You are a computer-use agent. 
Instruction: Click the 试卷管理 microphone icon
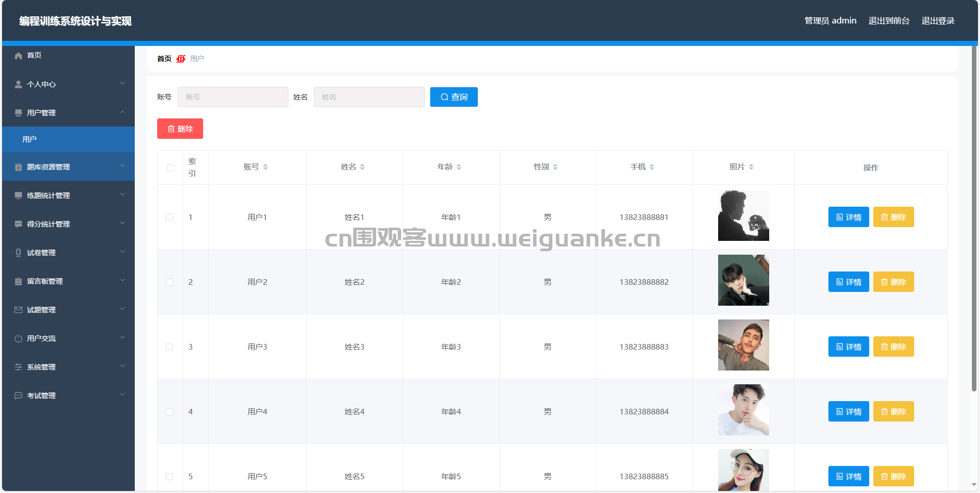(x=18, y=253)
